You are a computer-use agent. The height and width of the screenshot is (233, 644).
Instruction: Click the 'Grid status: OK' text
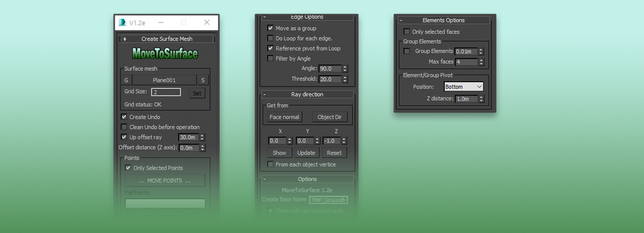pyautogui.click(x=143, y=105)
